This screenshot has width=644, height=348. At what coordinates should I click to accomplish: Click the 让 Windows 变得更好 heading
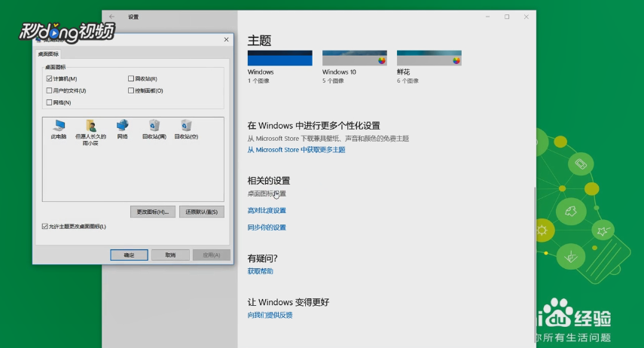coord(288,302)
